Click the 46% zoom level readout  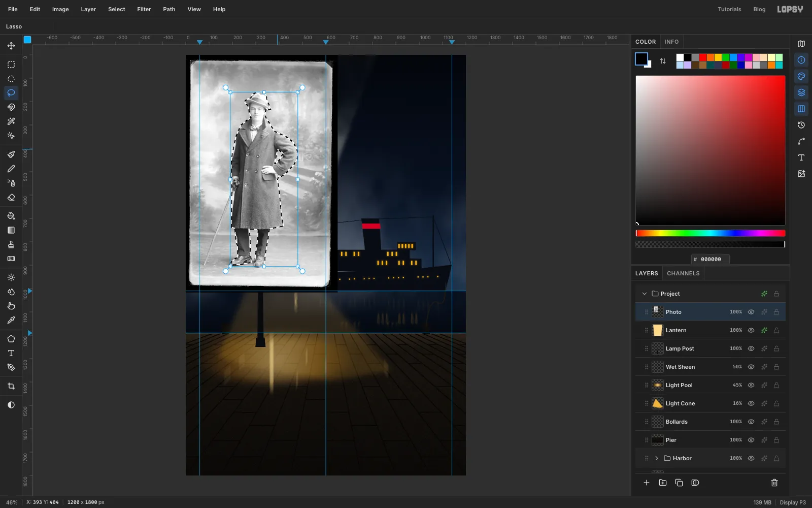(12, 502)
